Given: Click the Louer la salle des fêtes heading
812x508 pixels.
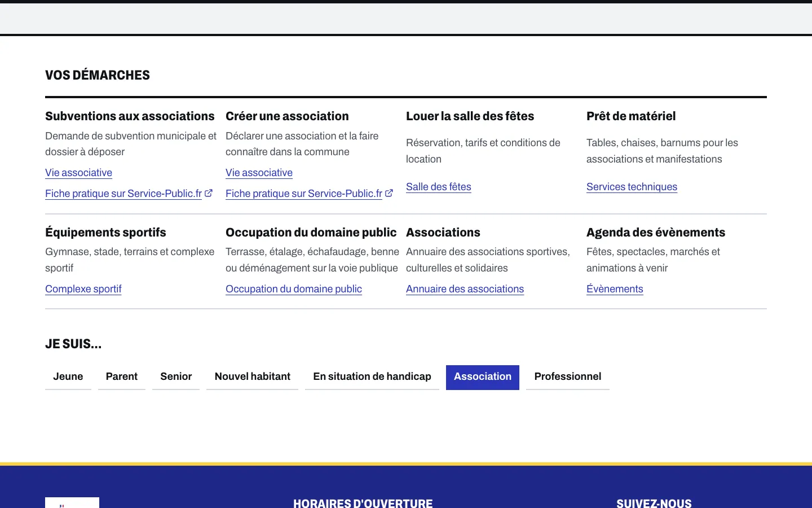Looking at the screenshot, I should 470,116.
